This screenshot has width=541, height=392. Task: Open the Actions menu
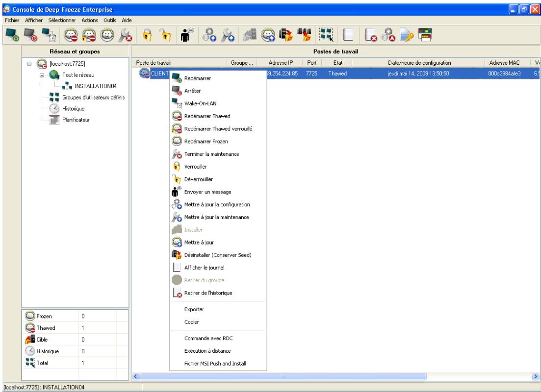point(90,21)
